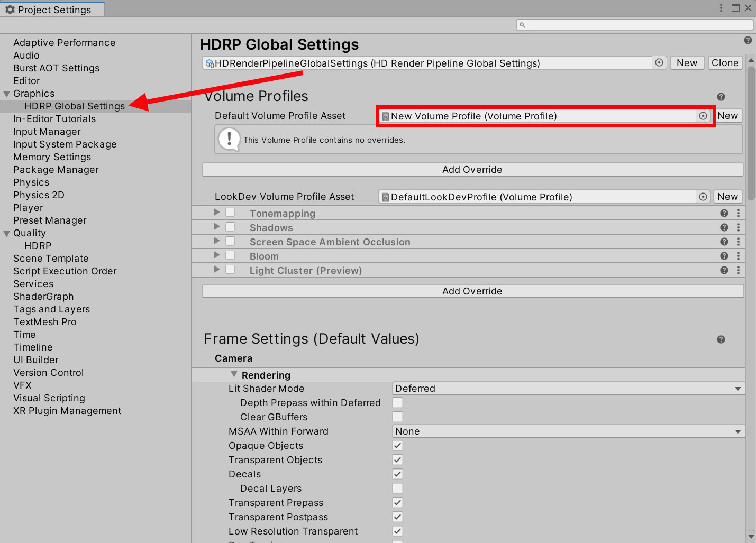Collapse the Graphics tree category
Screen dimensions: 756x543
[7, 94]
